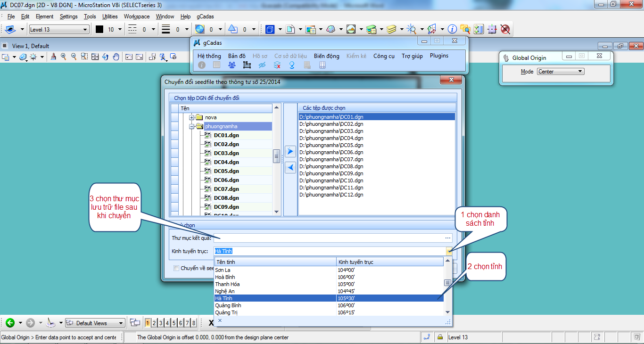
Task: Click the green back arrow icon
Action: point(10,323)
